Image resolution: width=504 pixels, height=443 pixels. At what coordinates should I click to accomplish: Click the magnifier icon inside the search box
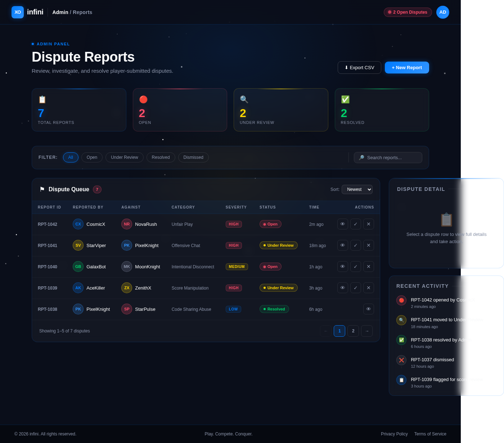click(362, 157)
